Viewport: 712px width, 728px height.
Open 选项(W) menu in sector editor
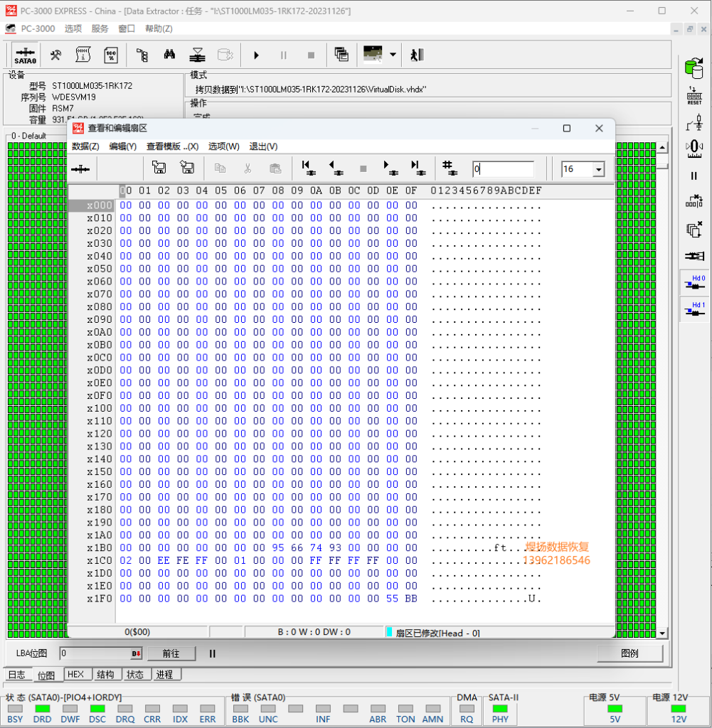tap(223, 146)
